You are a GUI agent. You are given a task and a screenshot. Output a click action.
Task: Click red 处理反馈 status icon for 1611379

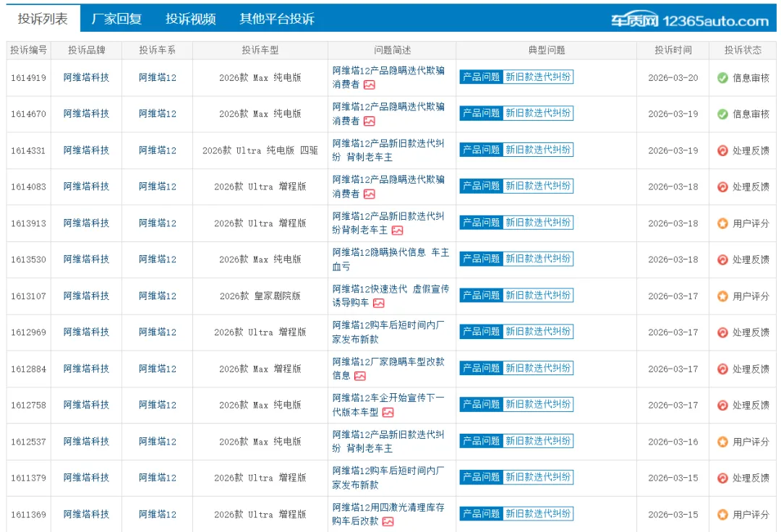[722, 478]
